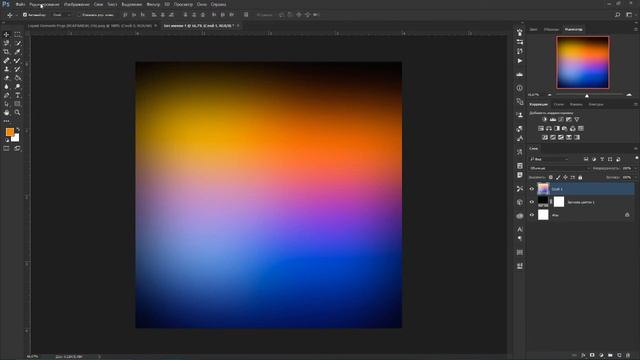Image resolution: width=640 pixels, height=360 pixels.
Task: Open the workspace switcher at top right
Action: click(x=629, y=15)
